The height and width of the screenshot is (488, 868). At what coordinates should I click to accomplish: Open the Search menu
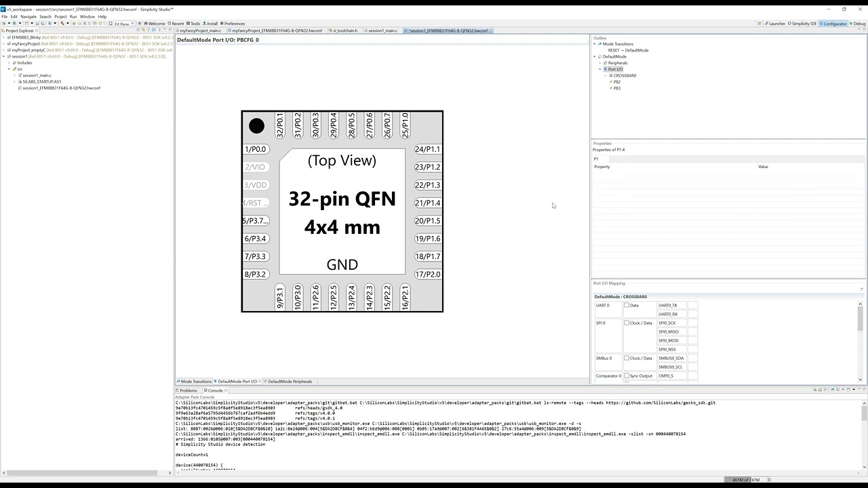[x=45, y=16]
